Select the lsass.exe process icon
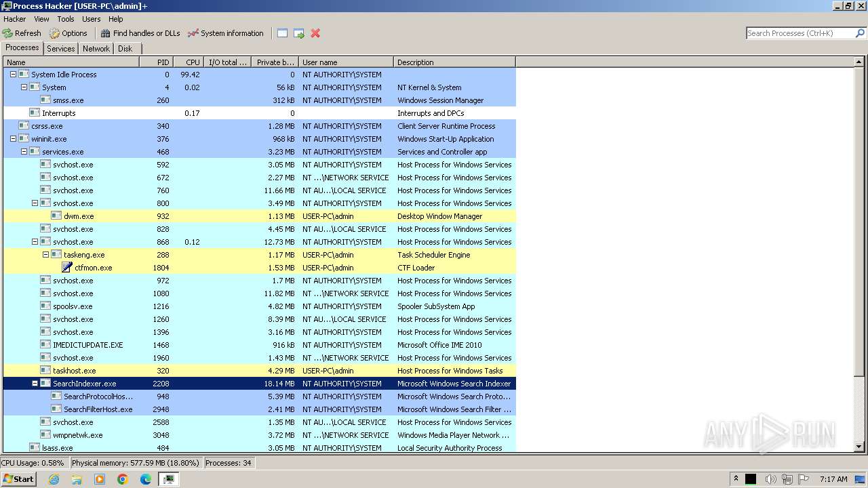The width and height of the screenshot is (868, 488). point(35,448)
